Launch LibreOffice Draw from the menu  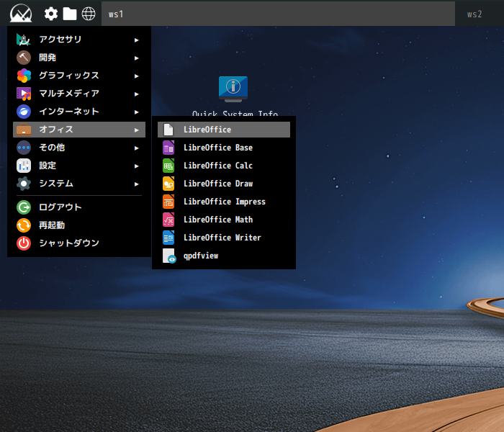click(x=224, y=184)
